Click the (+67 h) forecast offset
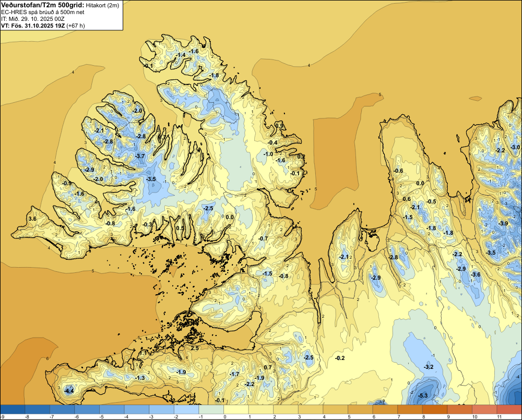Image resolution: width=522 pixels, height=420 pixels. click(x=76, y=26)
